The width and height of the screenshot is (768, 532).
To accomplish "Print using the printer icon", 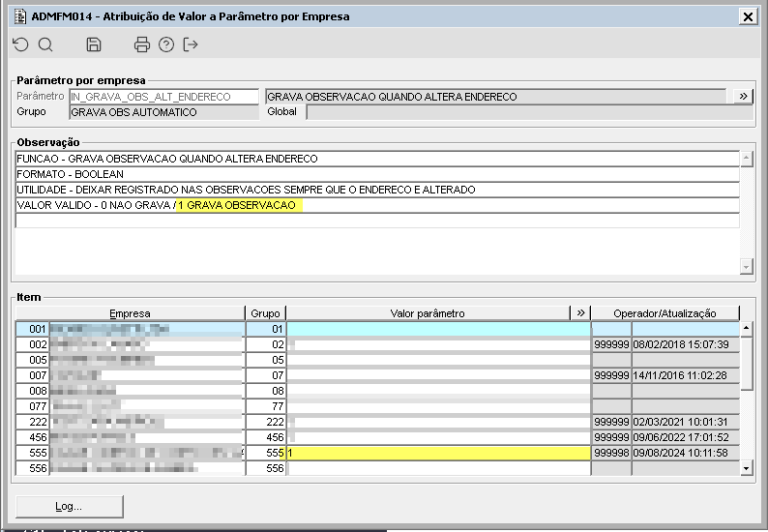I will 142,44.
